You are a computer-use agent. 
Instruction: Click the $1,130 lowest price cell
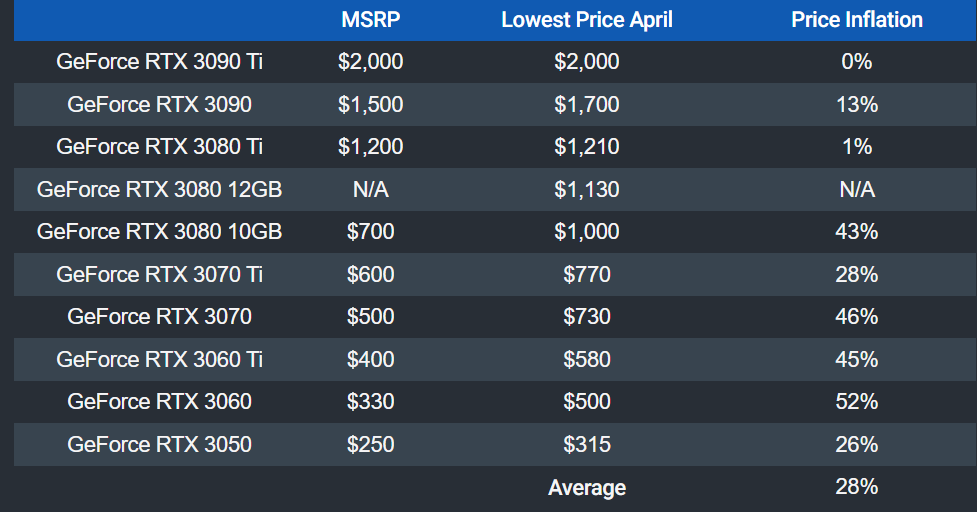point(587,189)
